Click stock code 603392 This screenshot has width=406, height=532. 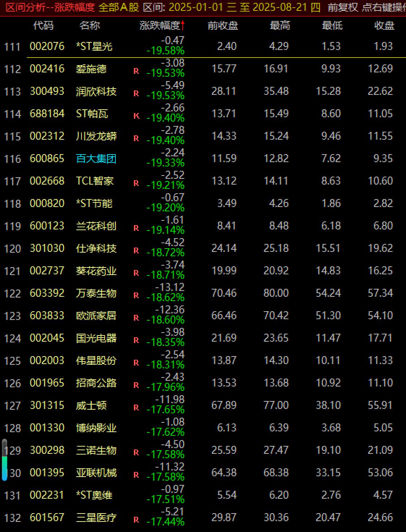47,293
